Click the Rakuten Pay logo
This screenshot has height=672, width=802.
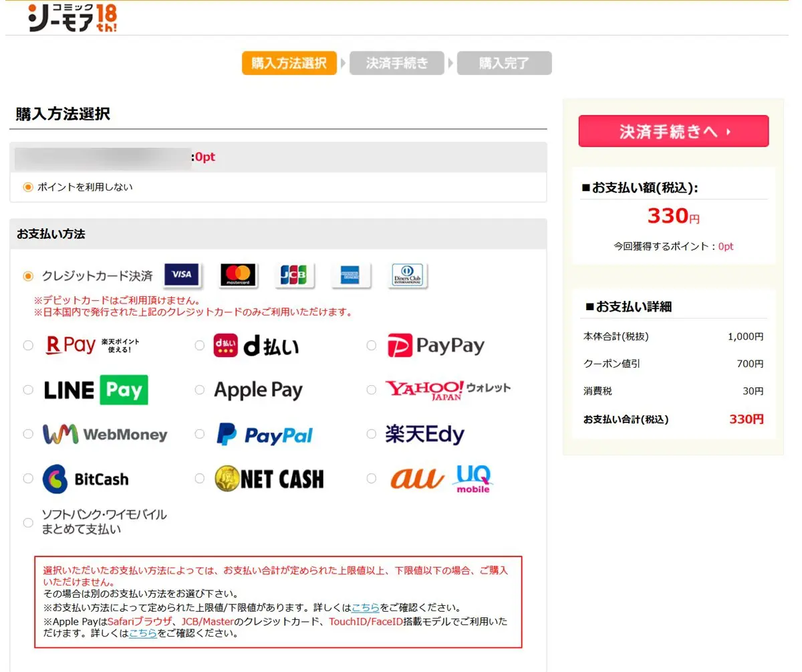tap(92, 345)
